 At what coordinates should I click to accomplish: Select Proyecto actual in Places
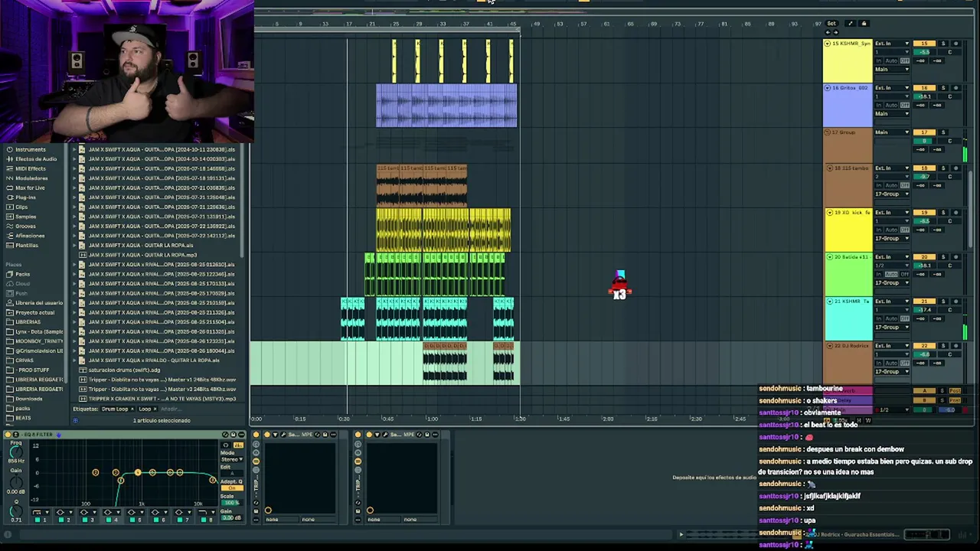click(31, 312)
